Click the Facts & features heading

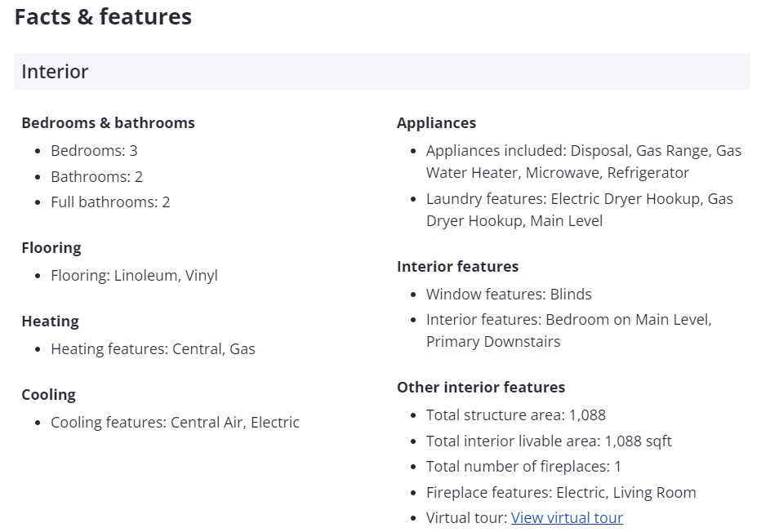tap(103, 16)
